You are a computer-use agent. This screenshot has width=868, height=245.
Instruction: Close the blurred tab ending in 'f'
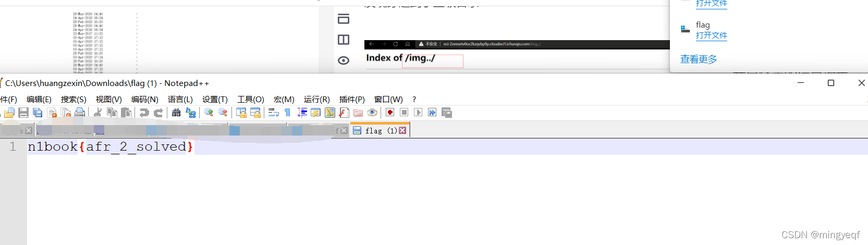point(344,130)
